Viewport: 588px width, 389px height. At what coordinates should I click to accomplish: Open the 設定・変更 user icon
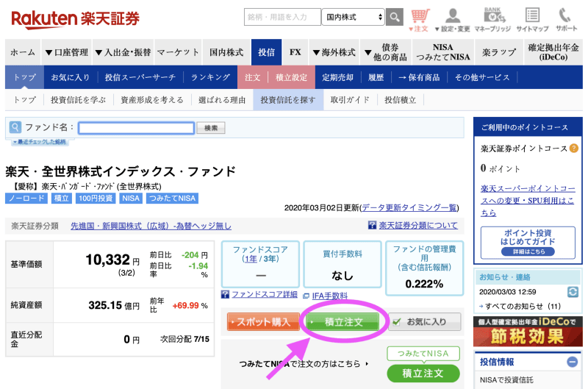coord(453,21)
